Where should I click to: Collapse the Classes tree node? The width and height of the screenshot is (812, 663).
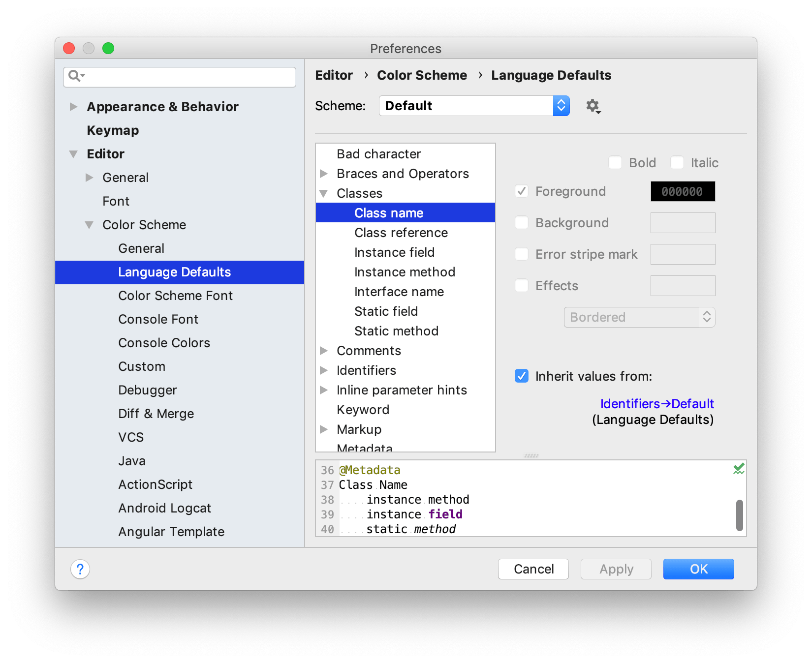[x=324, y=193]
